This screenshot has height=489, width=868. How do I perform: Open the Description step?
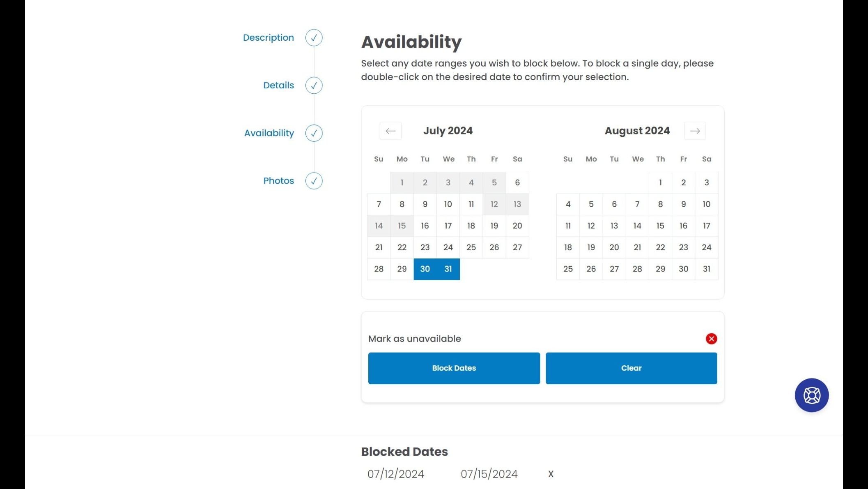click(x=269, y=37)
